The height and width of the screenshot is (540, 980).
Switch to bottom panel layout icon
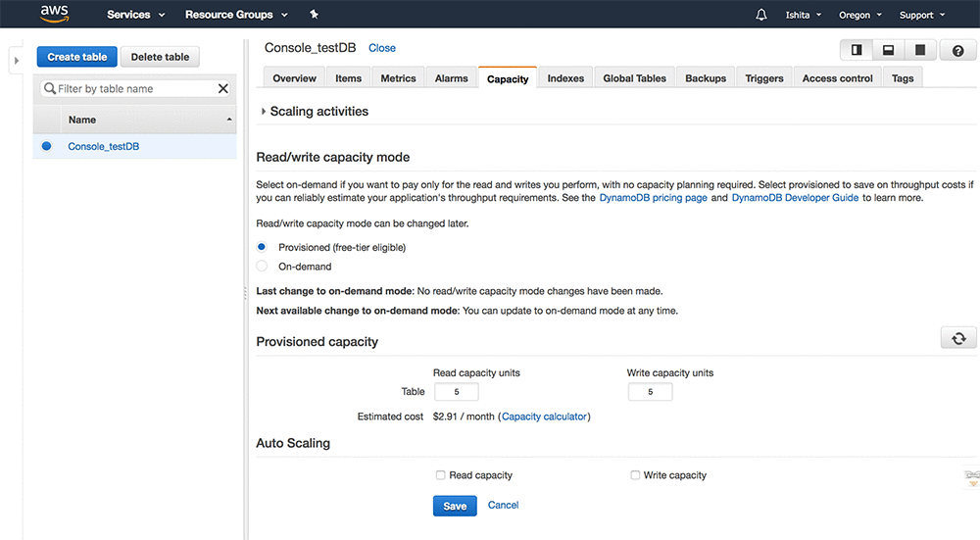coord(888,50)
